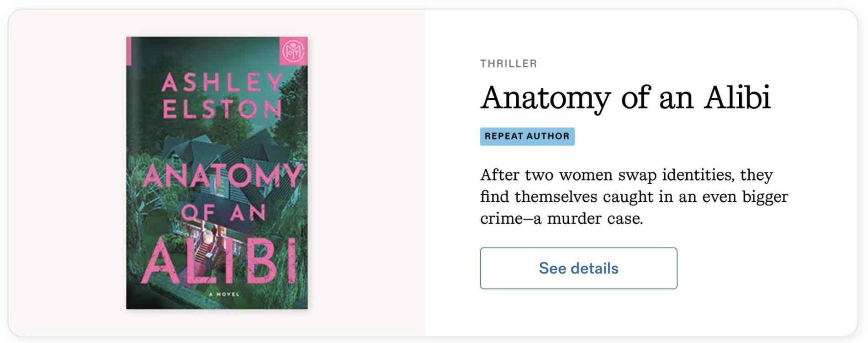
Task: Open the Anatomy of an Alibi book cover
Action: coord(217,173)
